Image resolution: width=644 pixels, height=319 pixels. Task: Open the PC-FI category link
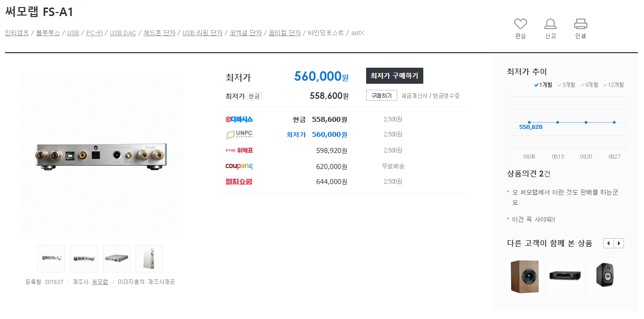(x=94, y=33)
